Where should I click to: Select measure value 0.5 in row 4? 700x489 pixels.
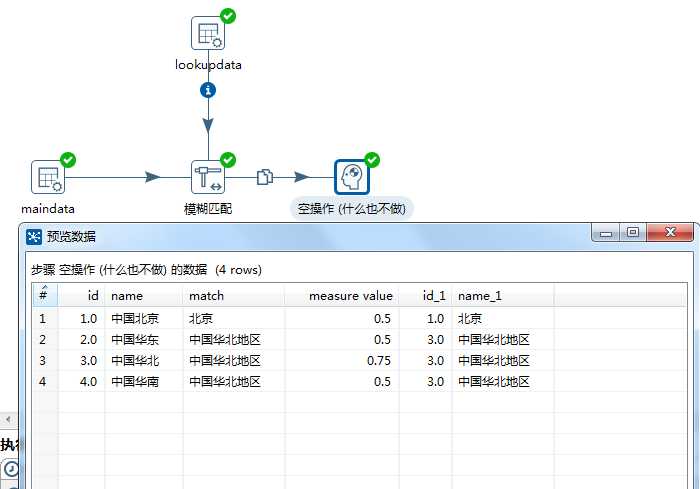tap(342, 381)
